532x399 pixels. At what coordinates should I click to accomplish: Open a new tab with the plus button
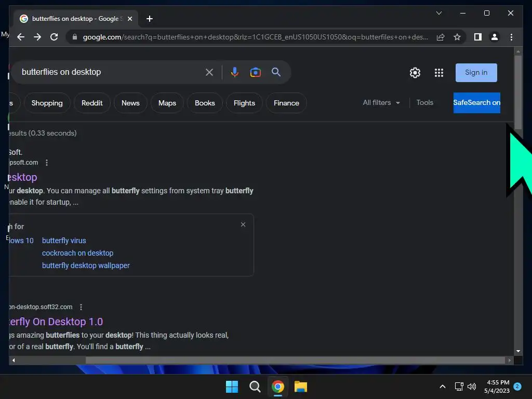[x=149, y=19]
